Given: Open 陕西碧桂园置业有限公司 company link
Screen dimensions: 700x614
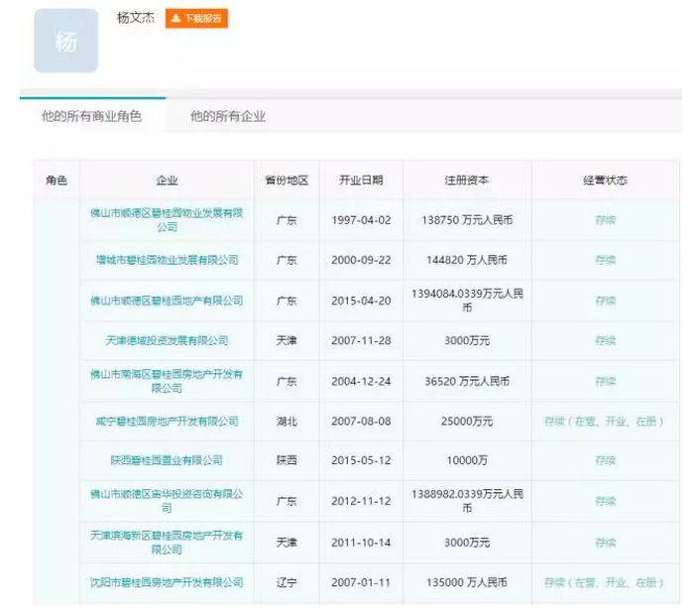Looking at the screenshot, I should click(x=167, y=460).
